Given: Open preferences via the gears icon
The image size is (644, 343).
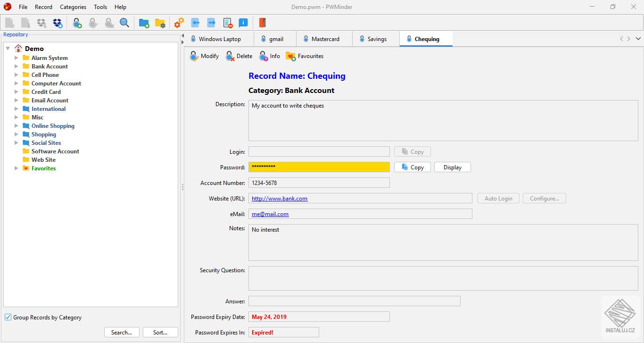Looking at the screenshot, I should [x=178, y=22].
